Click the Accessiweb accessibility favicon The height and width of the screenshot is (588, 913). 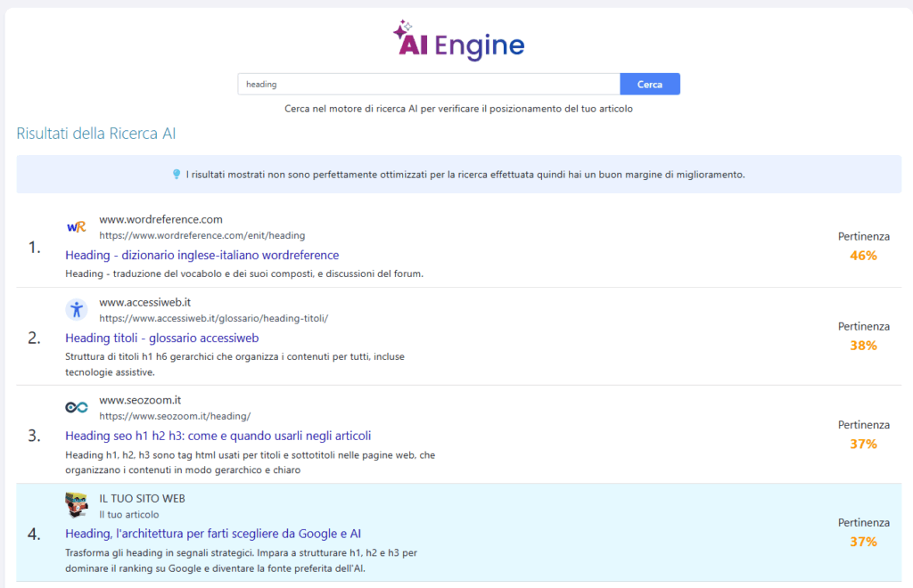point(77,309)
